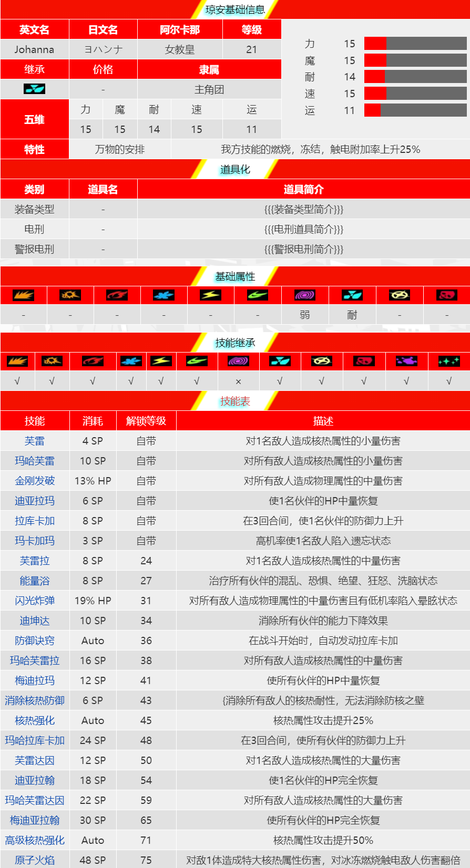
Task: Open the 闪光炸弹 skill link
Action: click(35, 601)
